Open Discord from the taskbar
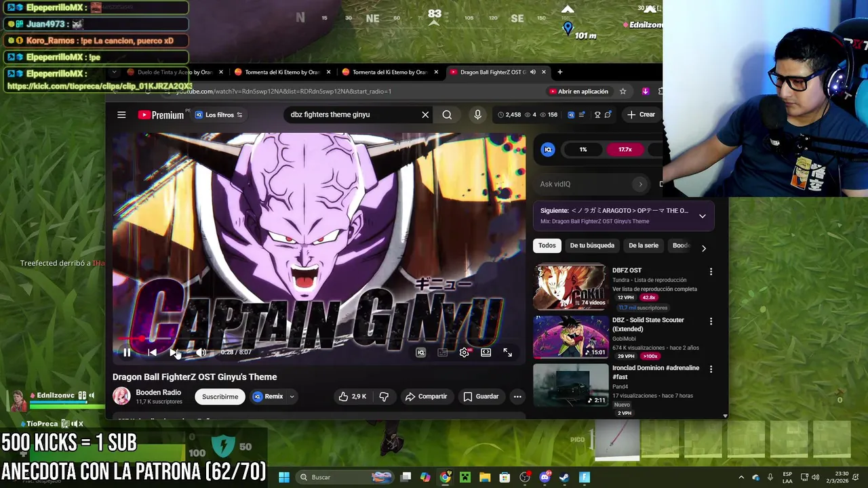Screen dimensions: 868x488 545,477
